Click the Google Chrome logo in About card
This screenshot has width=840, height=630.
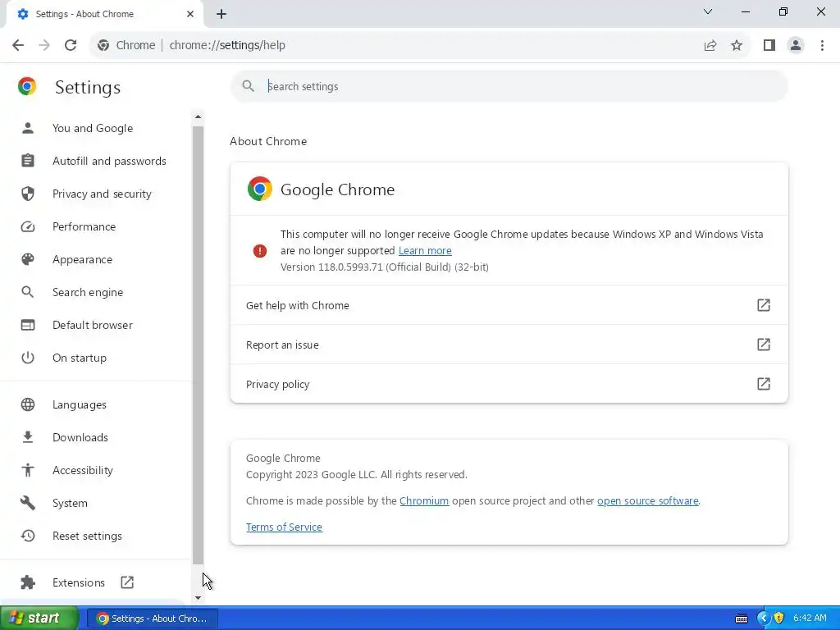(260, 189)
